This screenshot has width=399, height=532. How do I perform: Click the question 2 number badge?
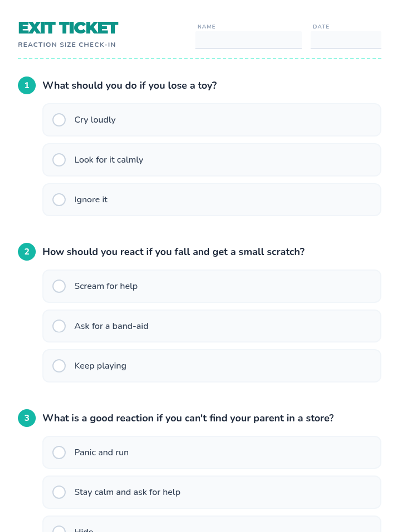pyautogui.click(x=27, y=252)
